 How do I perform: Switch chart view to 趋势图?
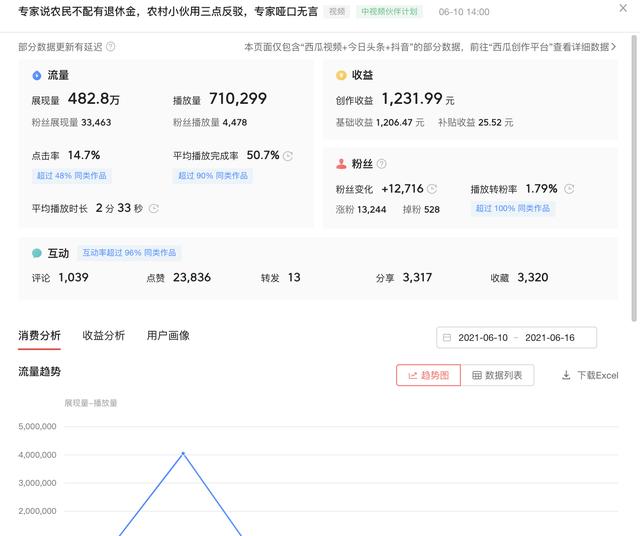point(428,375)
